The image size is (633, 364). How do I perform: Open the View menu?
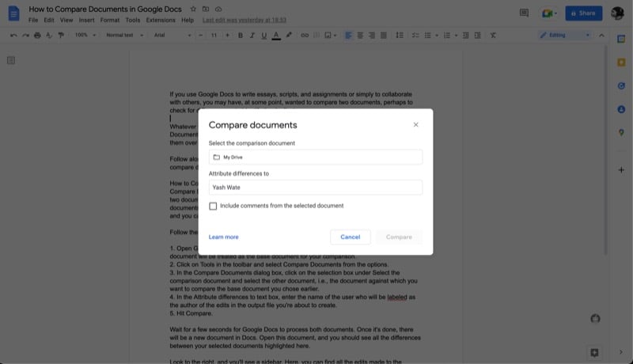click(66, 20)
